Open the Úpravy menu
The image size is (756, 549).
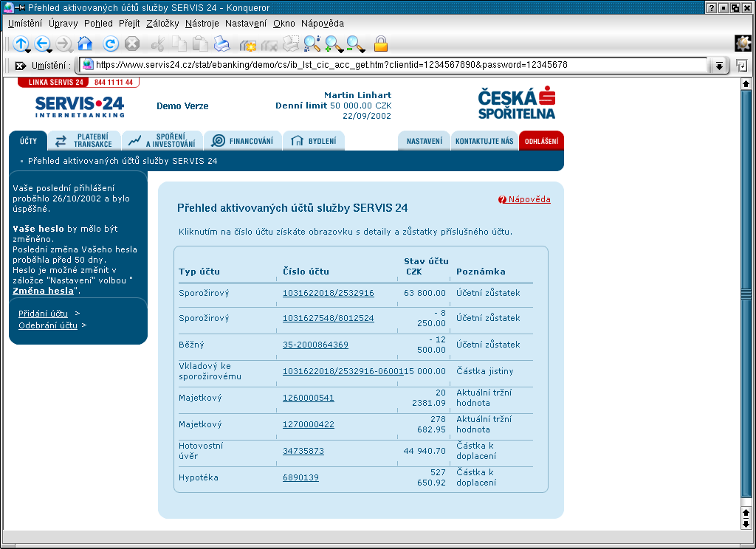(x=63, y=23)
